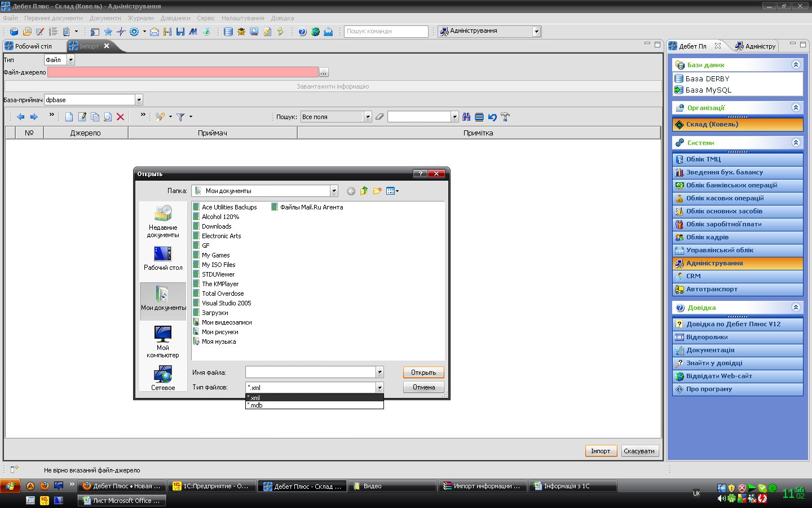Screen dimensions: 812x508
Task: Expand the Папка Мои документы dropdown
Action: click(x=334, y=191)
